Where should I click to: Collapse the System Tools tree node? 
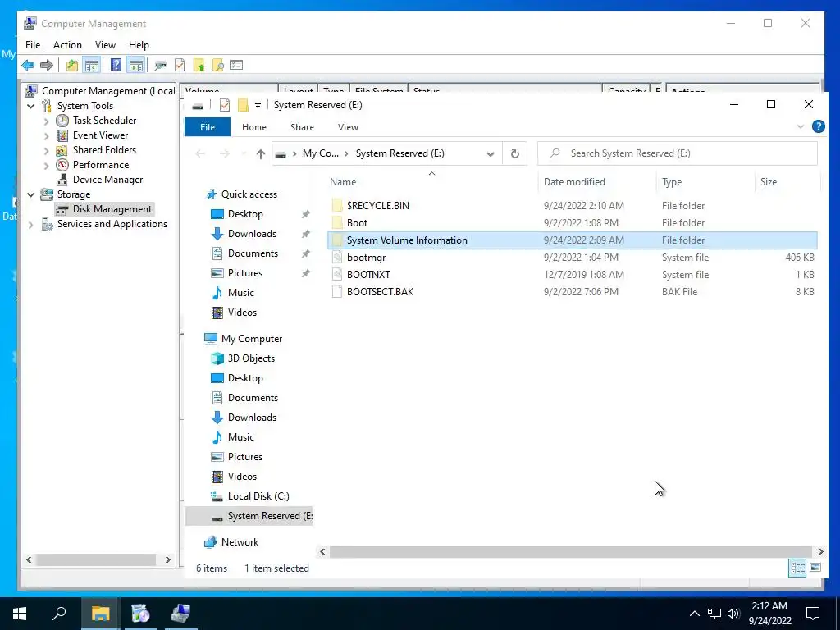coord(31,106)
